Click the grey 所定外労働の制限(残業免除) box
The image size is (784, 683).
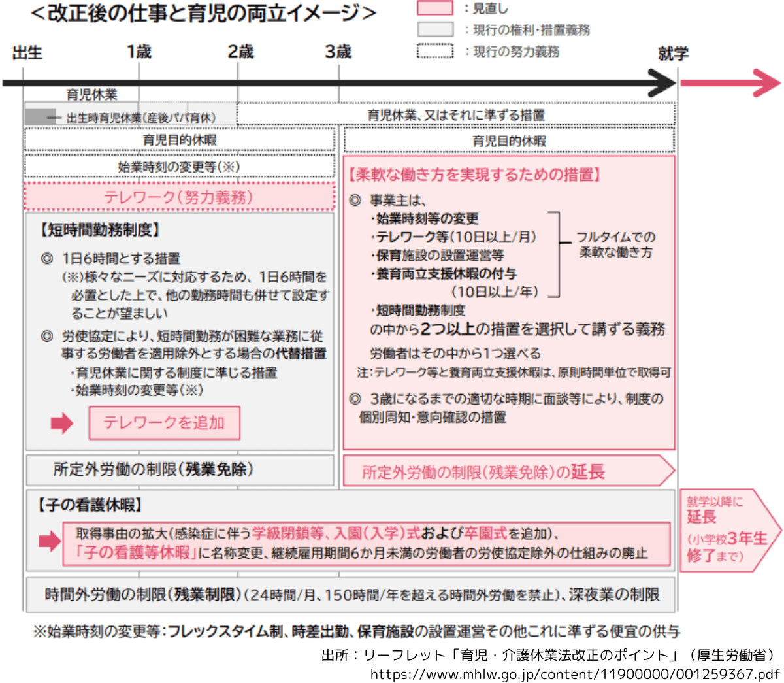coord(180,470)
